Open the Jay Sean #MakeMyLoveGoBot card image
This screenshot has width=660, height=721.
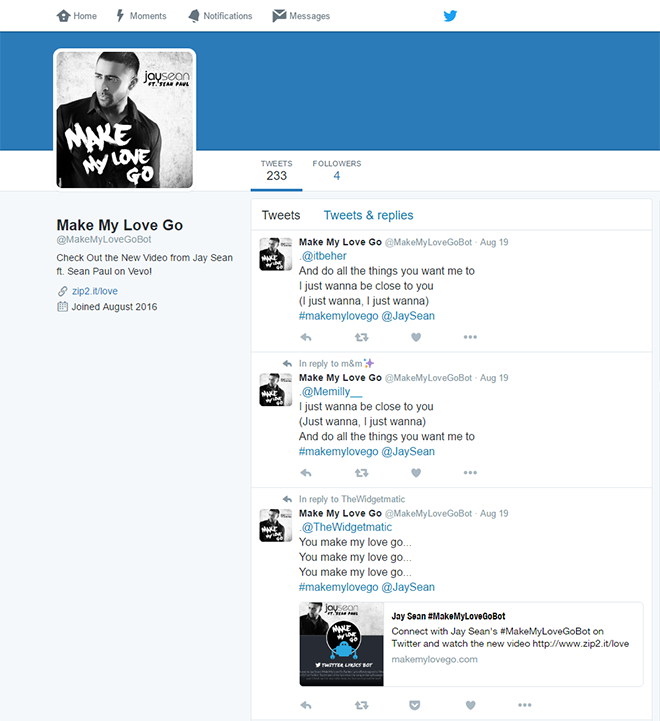coord(341,644)
